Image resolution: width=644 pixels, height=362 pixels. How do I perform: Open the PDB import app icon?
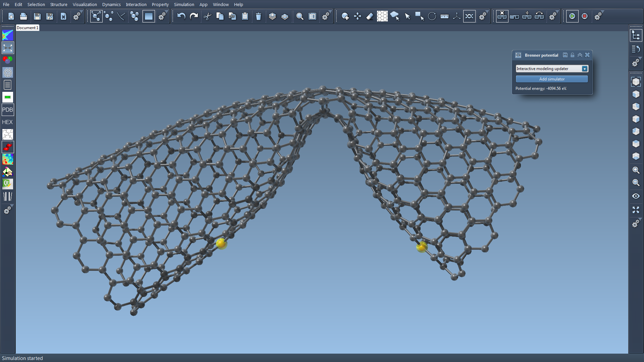tap(7, 110)
